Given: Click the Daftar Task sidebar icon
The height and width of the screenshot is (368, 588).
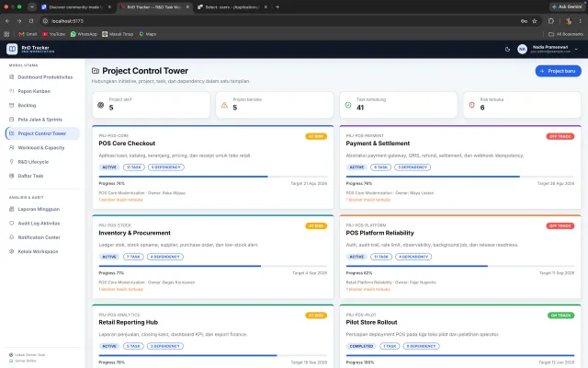Looking at the screenshot, I should [11, 176].
